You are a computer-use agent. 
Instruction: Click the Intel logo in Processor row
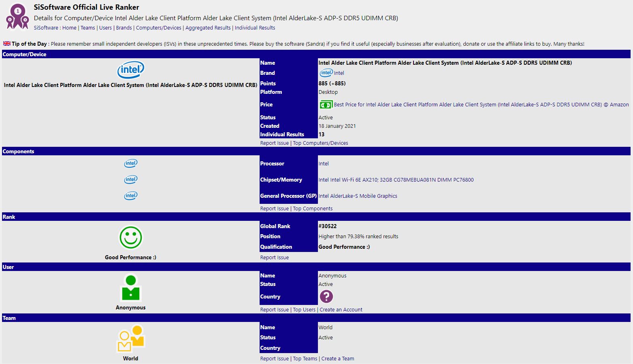[x=130, y=163]
